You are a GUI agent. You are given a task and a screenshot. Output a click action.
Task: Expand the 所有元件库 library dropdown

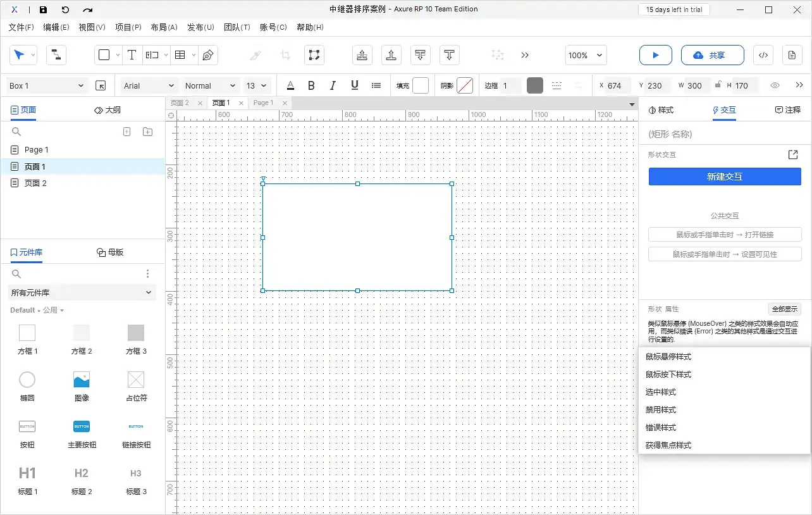coord(82,292)
